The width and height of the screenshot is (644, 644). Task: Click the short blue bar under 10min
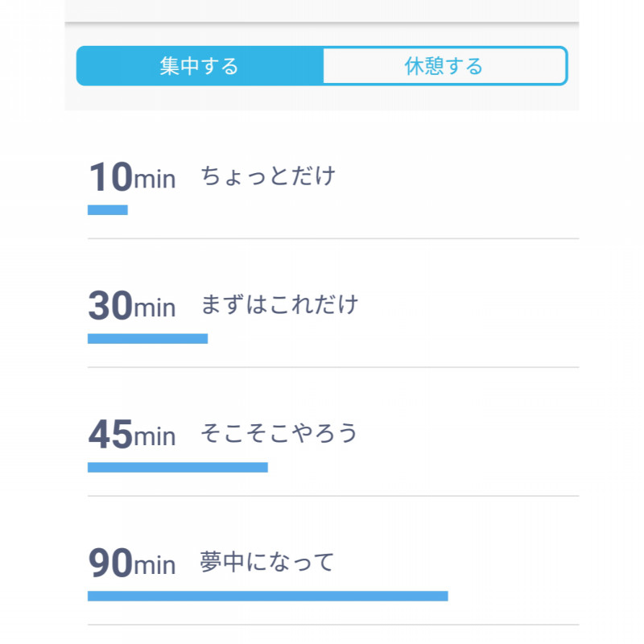point(108,210)
